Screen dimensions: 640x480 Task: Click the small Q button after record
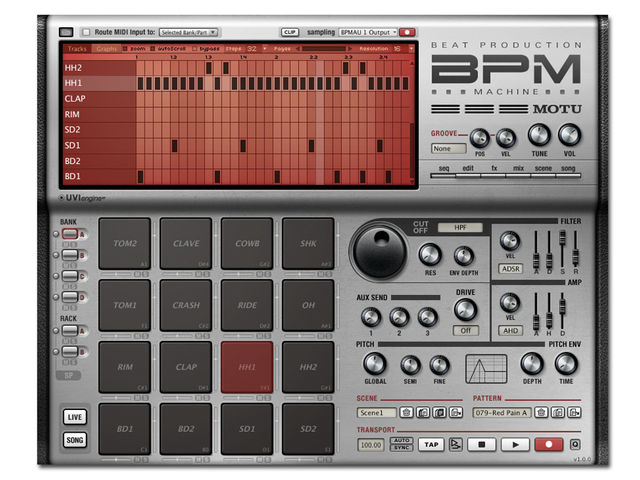pos(575,444)
